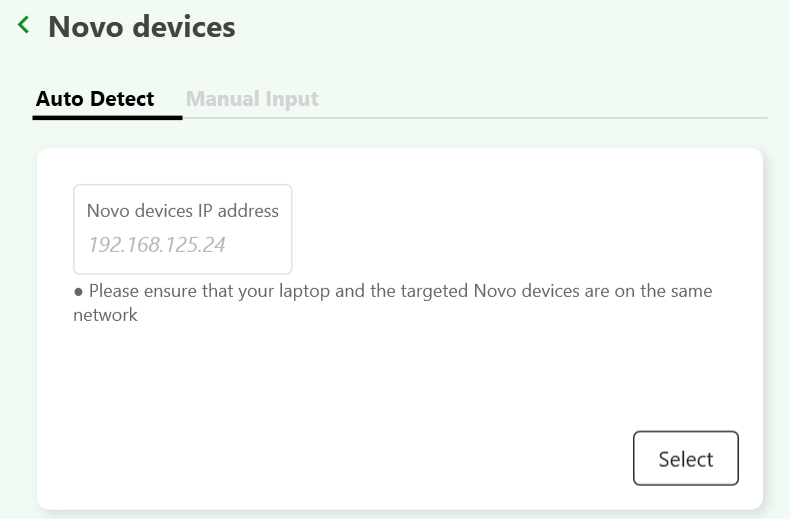Click the word "Input" in the second tab
The width and height of the screenshot is (790, 519).
click(x=292, y=99)
